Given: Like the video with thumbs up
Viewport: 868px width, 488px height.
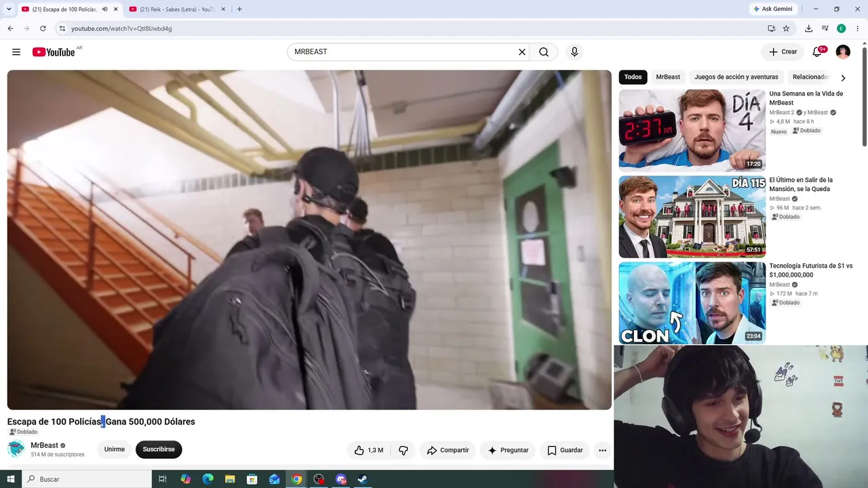Looking at the screenshot, I should tap(368, 450).
